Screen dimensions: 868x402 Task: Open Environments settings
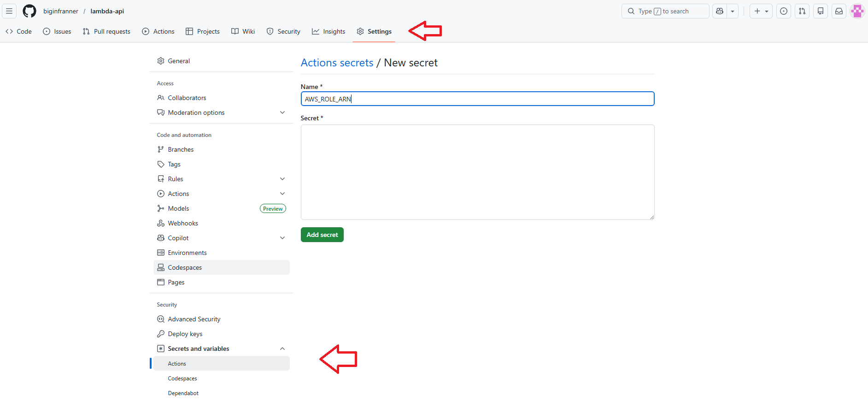222,253
